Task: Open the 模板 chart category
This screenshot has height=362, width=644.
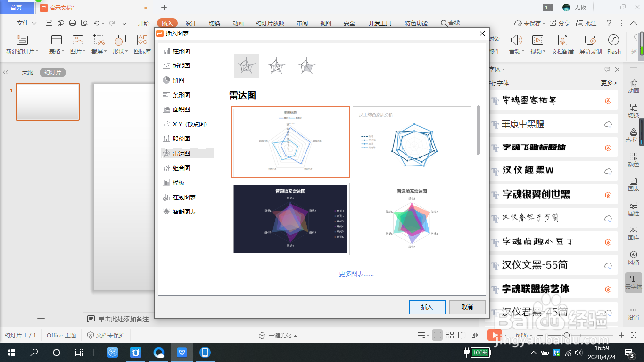Action: (187, 182)
